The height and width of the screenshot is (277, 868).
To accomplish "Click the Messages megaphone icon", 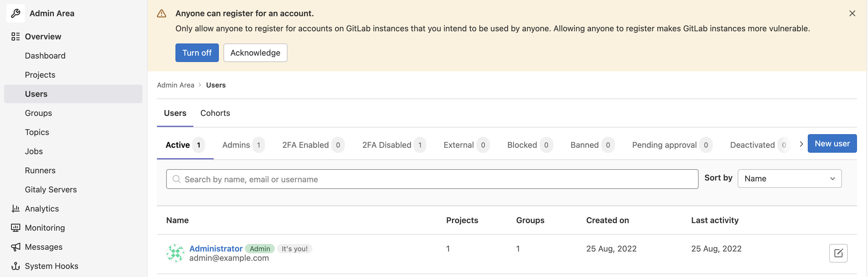I will click(x=16, y=247).
